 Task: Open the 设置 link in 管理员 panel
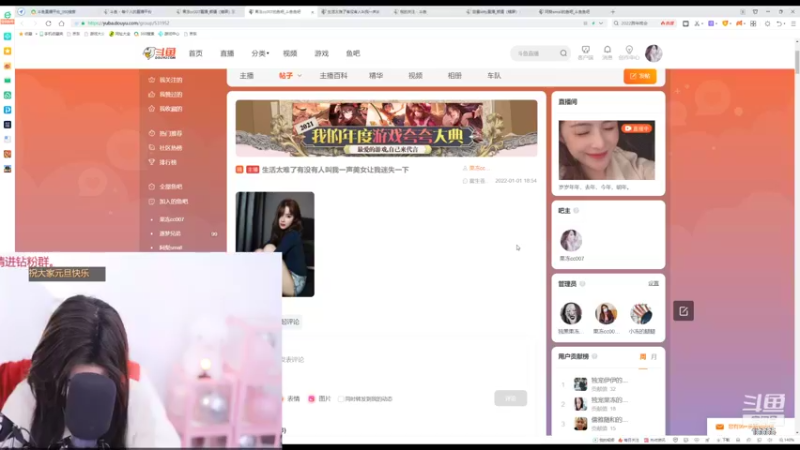654,283
